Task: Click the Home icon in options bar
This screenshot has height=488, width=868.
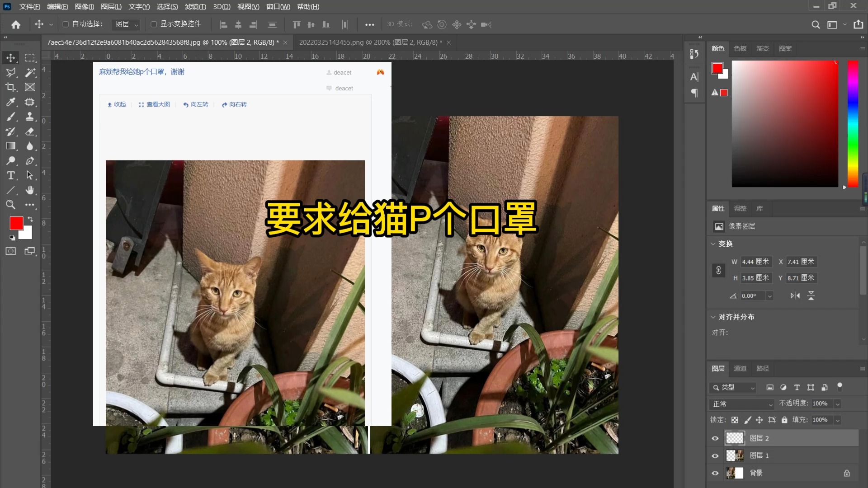Action: tap(16, 24)
